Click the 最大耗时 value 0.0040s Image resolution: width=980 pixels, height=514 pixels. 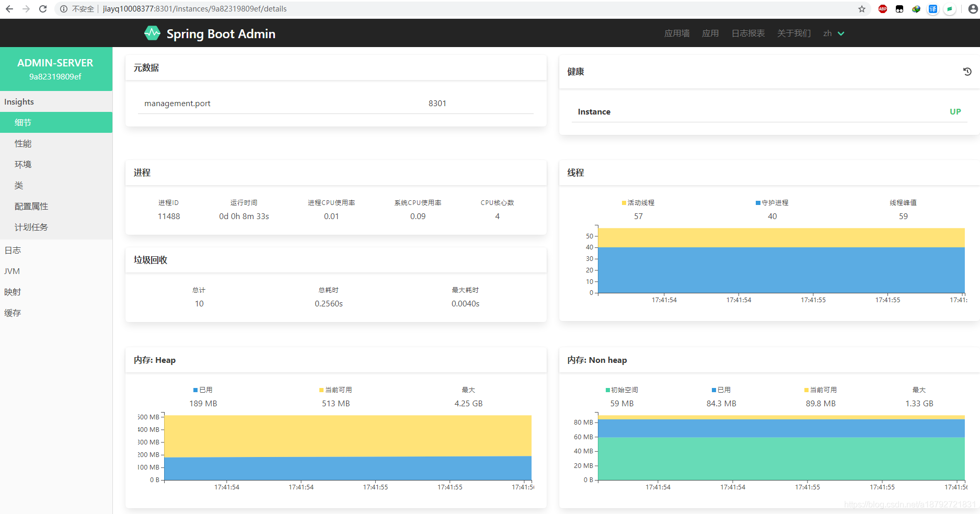465,304
